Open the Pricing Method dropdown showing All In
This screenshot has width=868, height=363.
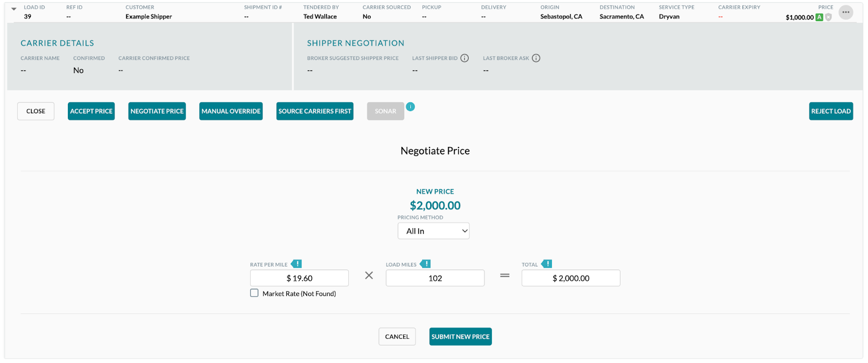pos(433,231)
